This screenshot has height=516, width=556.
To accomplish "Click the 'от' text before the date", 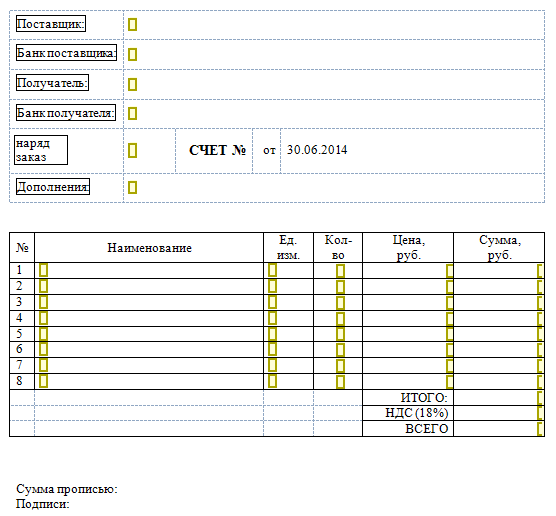I will (269, 150).
